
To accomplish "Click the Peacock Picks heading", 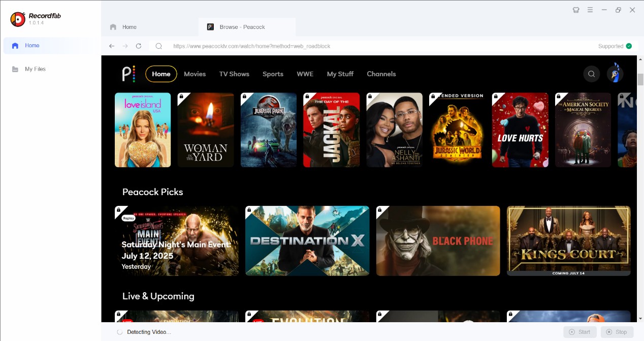I will (x=152, y=192).
